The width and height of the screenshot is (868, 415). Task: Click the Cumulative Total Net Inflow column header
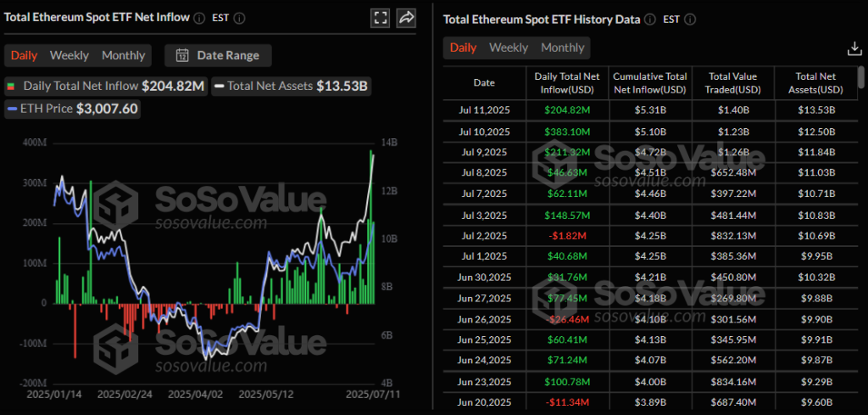[649, 82]
